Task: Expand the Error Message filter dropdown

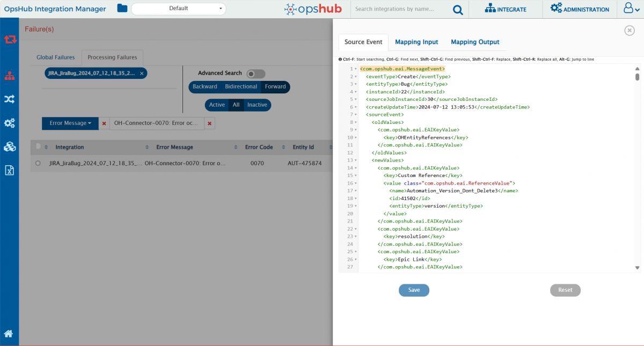Action: pos(70,123)
